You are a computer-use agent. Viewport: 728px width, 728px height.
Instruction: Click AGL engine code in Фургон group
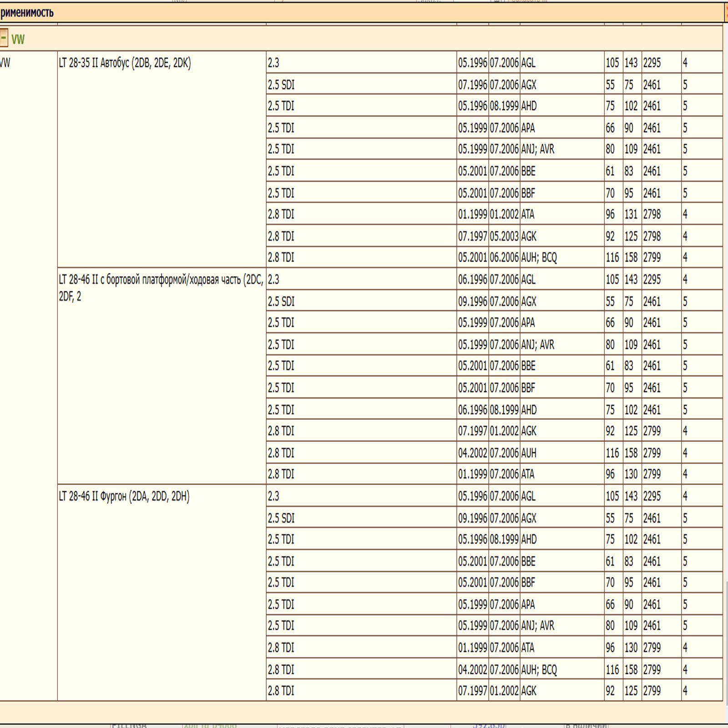[528, 496]
